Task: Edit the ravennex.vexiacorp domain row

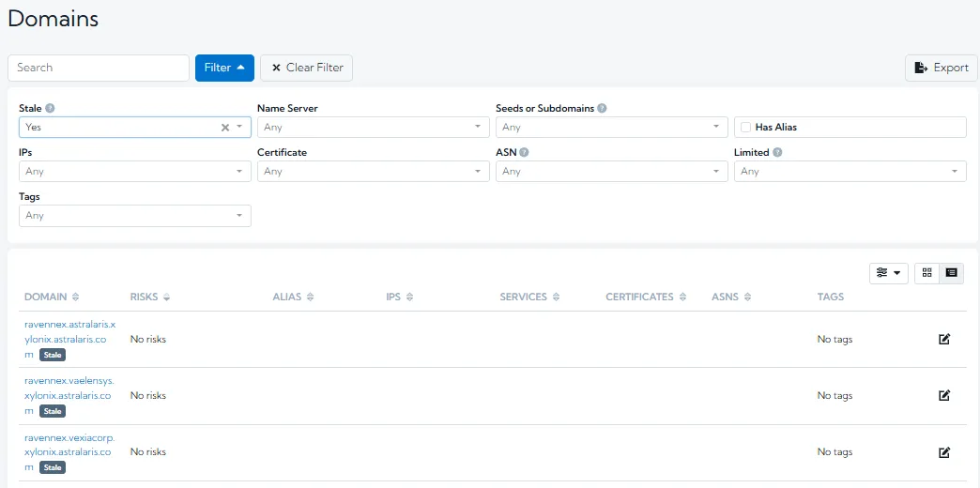Action: tap(944, 451)
